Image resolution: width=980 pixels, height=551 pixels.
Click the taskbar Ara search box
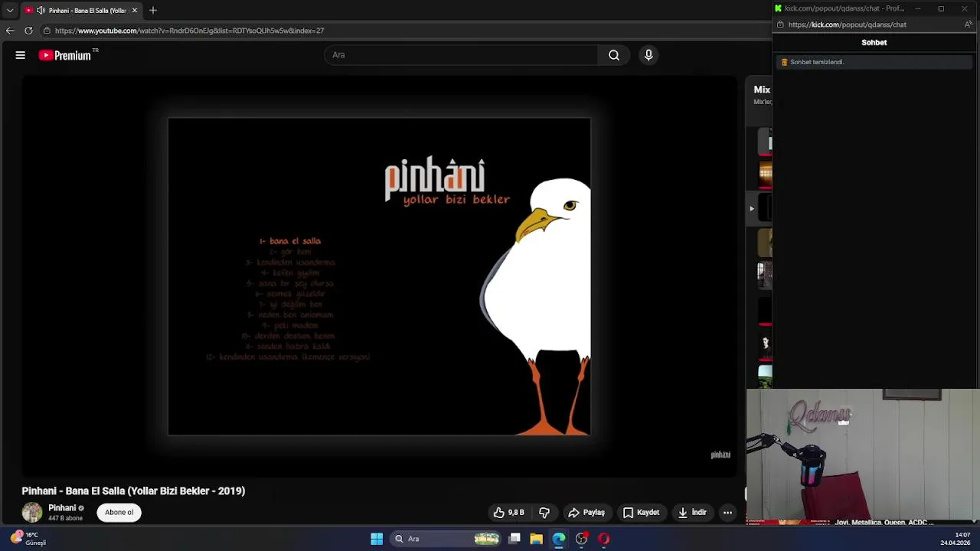coord(446,539)
